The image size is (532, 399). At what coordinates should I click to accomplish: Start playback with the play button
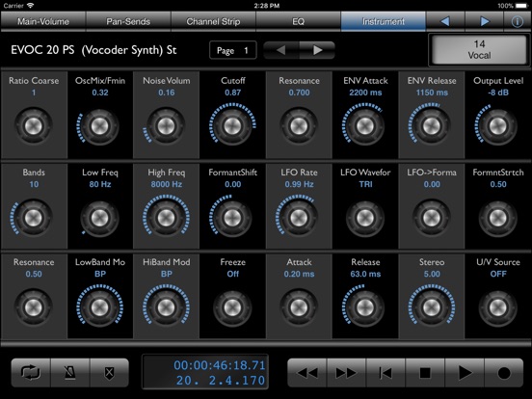pyautogui.click(x=465, y=373)
